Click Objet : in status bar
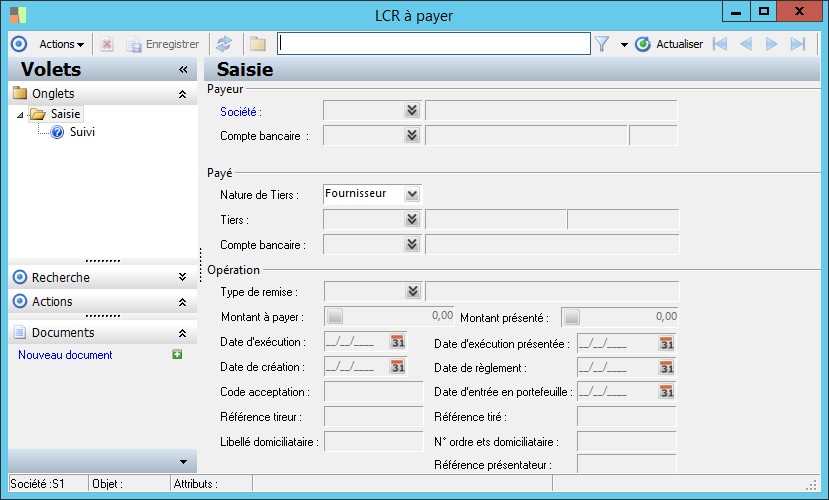Screen dimensions: 829x500 pos(107,484)
